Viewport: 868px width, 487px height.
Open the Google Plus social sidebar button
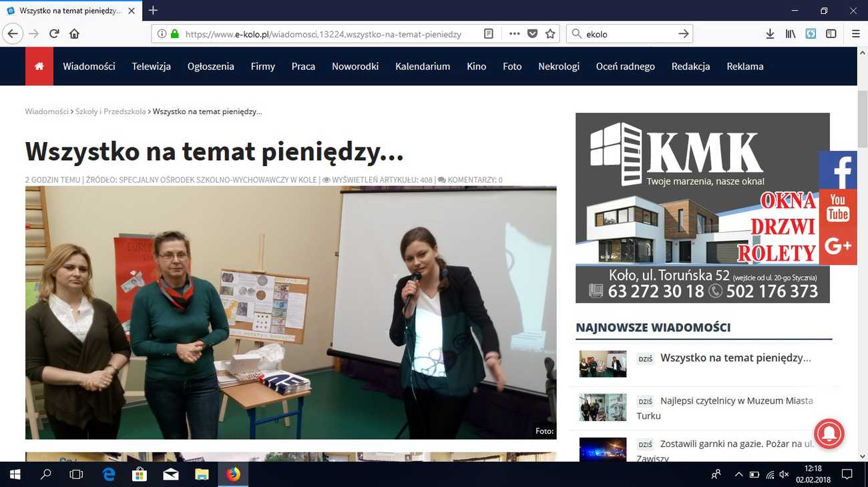coord(838,246)
